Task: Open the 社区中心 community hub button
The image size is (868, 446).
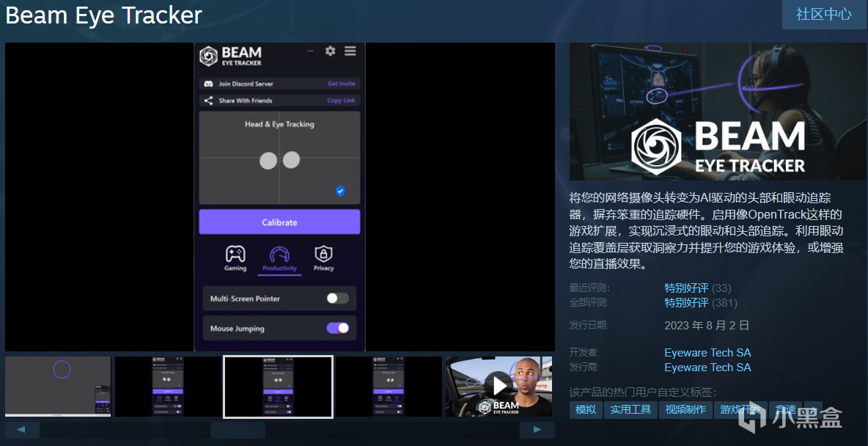Action: coord(824,15)
